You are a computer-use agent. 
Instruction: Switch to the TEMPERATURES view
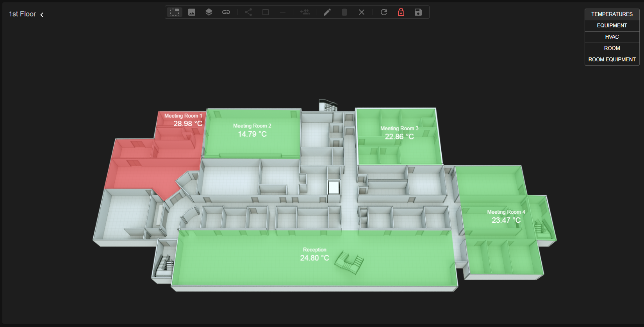click(612, 14)
